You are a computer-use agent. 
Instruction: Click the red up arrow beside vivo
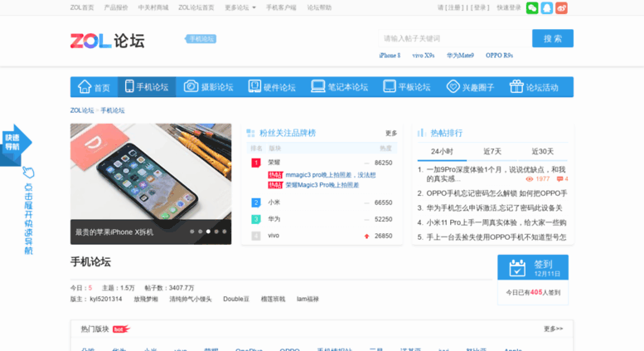coord(367,236)
